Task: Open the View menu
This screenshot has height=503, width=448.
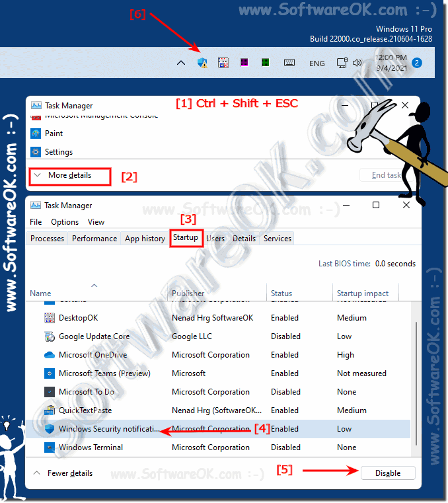Action: tap(96, 222)
